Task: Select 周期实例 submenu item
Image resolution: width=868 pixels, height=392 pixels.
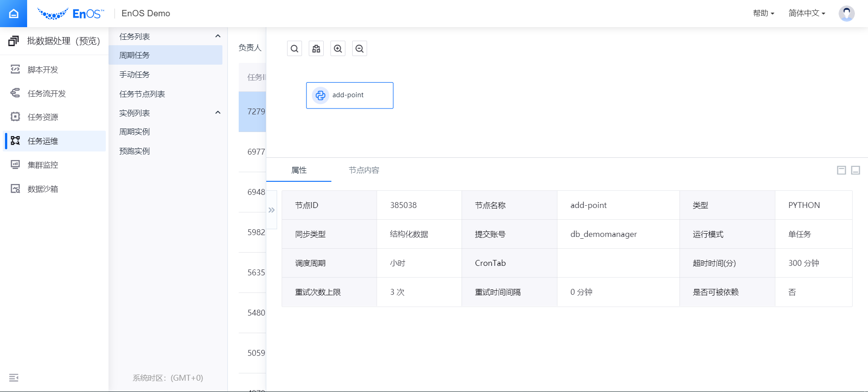Action: coord(165,132)
